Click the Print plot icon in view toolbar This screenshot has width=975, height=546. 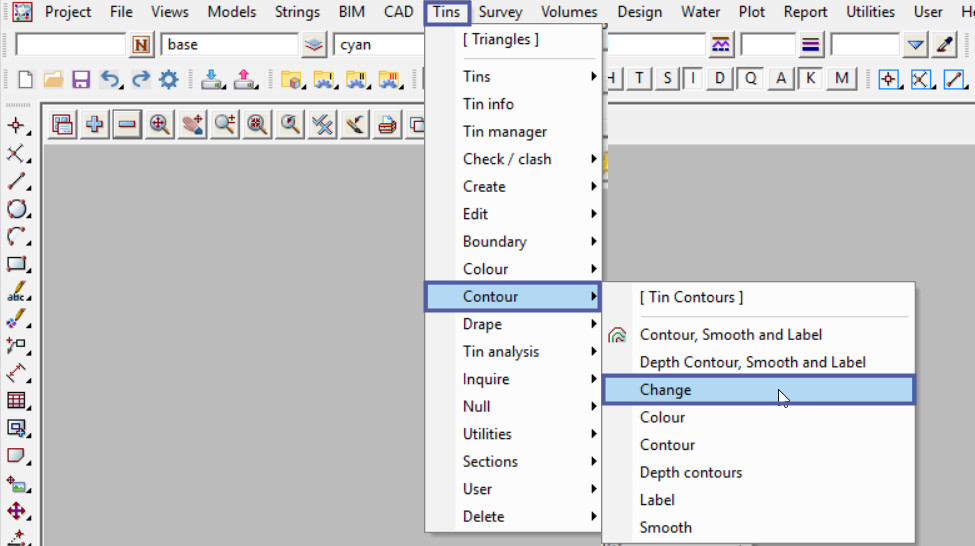coord(386,125)
